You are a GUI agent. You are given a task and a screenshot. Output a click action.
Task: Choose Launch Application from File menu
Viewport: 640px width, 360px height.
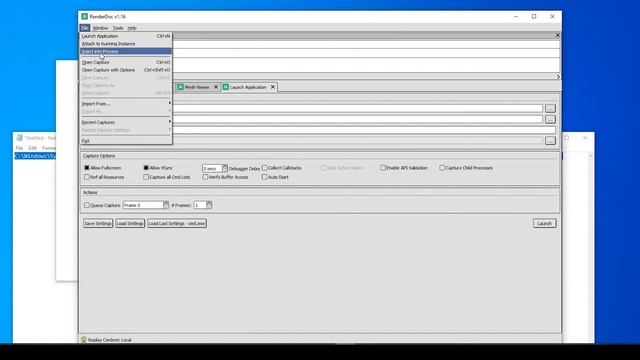[126, 36]
